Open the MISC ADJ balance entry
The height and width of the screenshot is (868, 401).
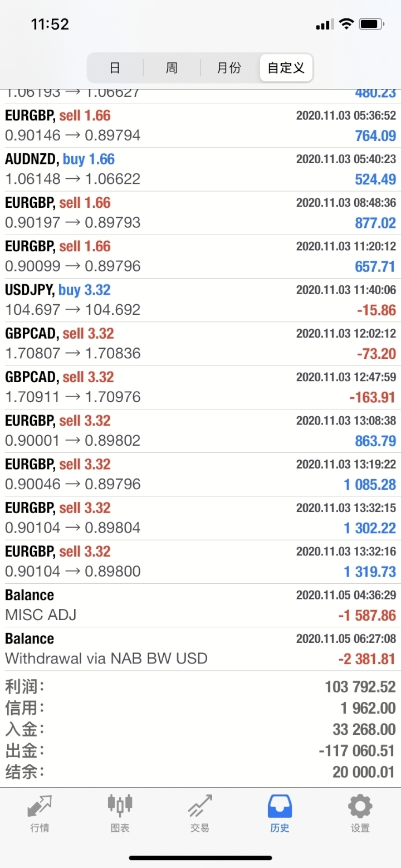click(200, 605)
